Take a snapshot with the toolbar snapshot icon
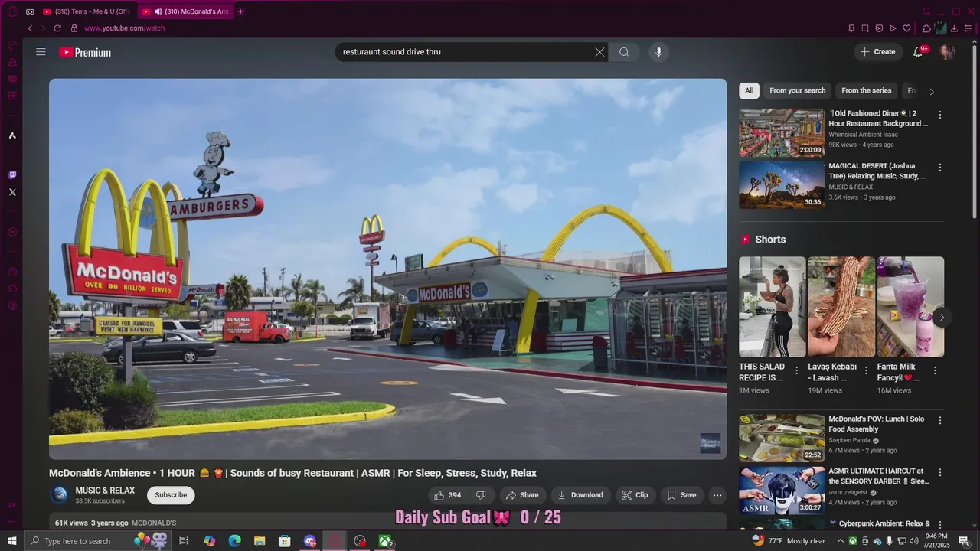The height and width of the screenshot is (551, 980). point(865,28)
